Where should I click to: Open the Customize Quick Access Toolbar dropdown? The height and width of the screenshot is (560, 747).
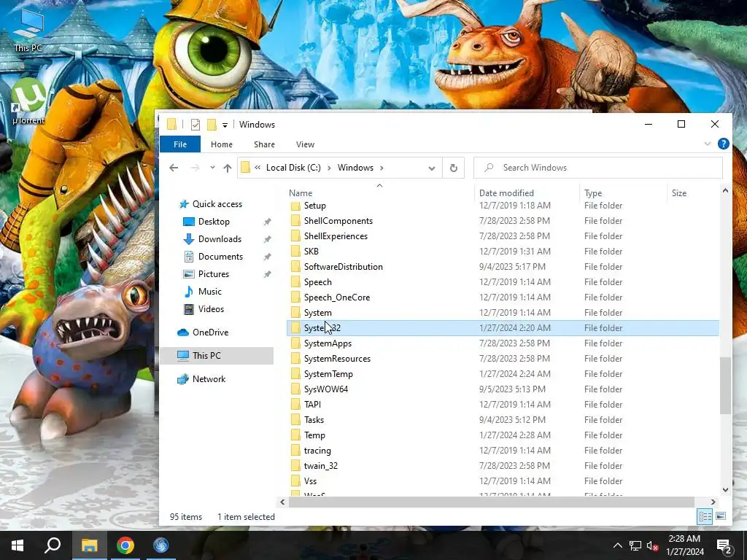click(225, 125)
